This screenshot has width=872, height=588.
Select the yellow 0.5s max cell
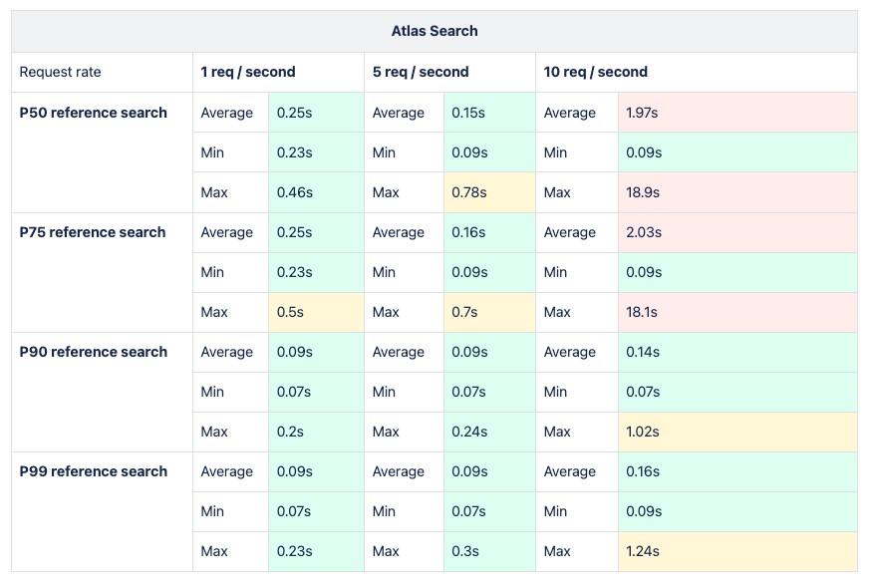316,312
